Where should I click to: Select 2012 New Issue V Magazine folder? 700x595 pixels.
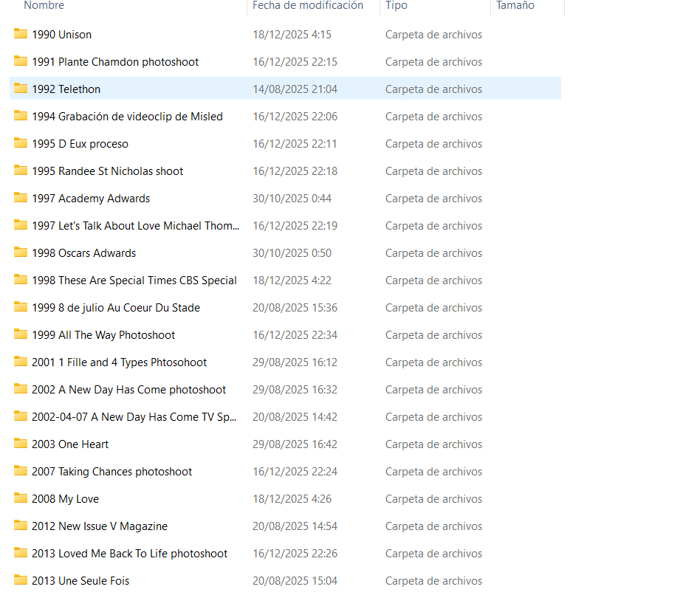(100, 526)
